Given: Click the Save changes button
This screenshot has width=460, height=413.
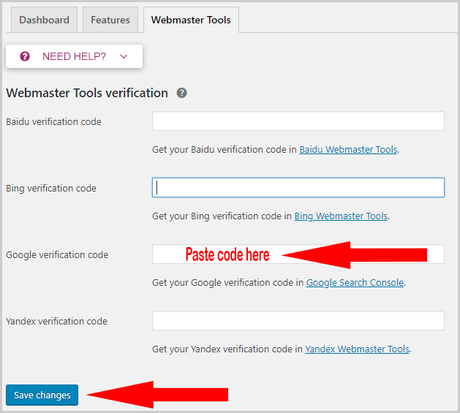Looking at the screenshot, I should click(x=42, y=395).
